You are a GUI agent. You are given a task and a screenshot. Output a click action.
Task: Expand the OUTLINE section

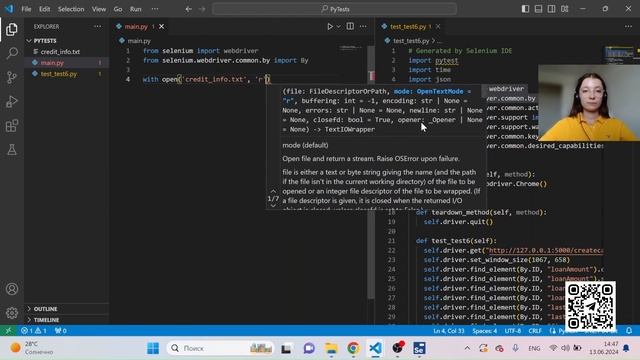[x=66, y=309]
